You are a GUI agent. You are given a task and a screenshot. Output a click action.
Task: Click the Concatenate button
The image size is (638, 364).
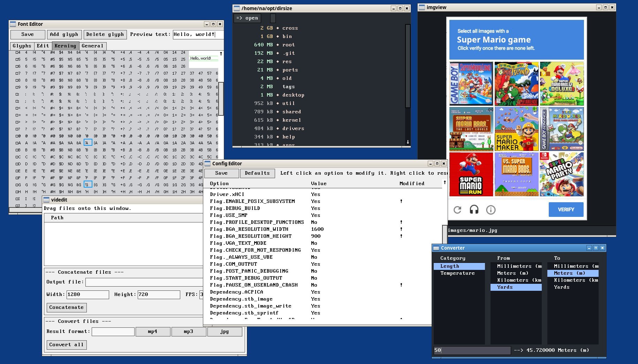click(66, 308)
